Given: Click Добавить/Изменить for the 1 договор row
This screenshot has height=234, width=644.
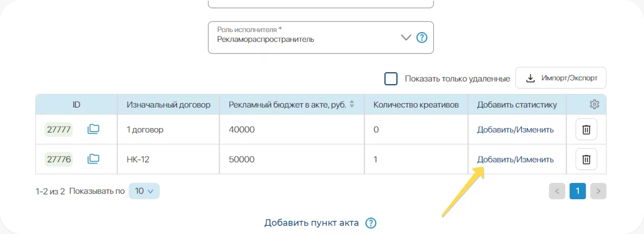Looking at the screenshot, I should pyautogui.click(x=515, y=130).
